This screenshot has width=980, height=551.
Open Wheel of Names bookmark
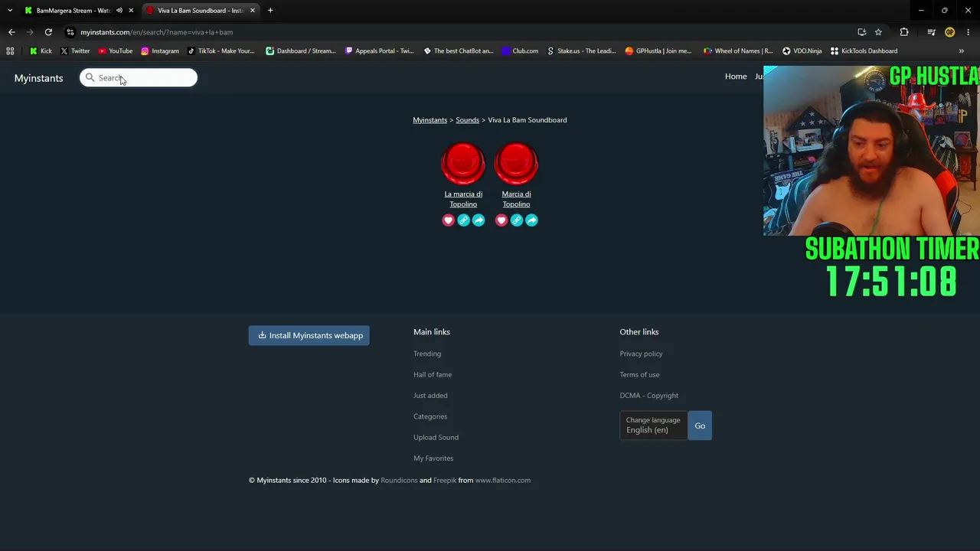(x=738, y=51)
